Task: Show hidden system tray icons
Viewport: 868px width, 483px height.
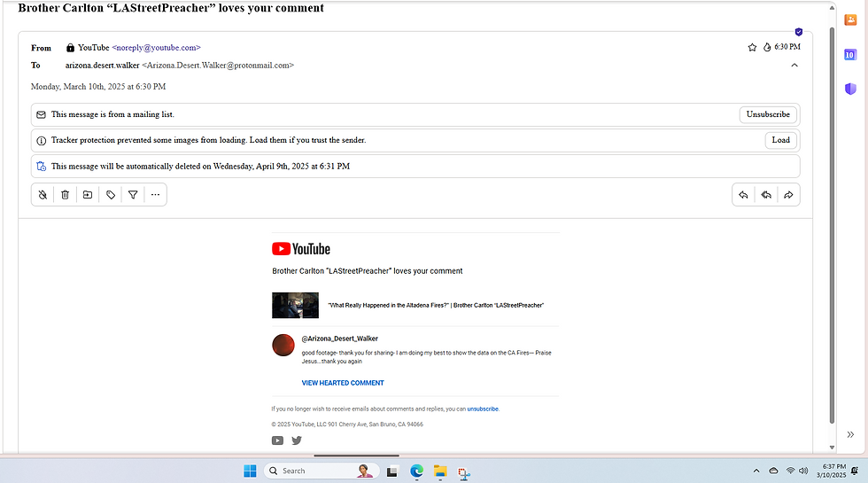Action: (756, 471)
